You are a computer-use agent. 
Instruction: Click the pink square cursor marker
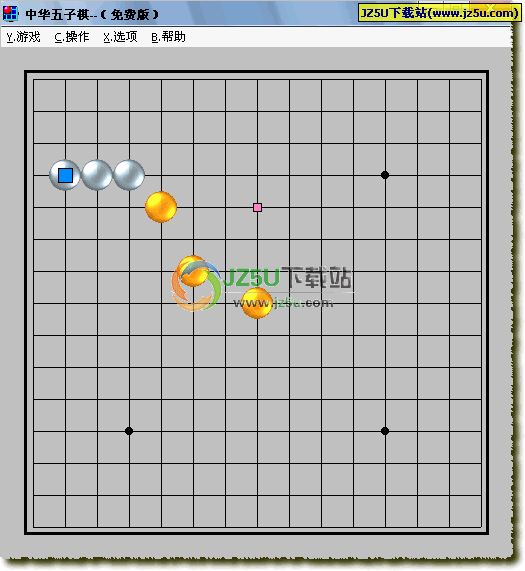tap(257, 208)
